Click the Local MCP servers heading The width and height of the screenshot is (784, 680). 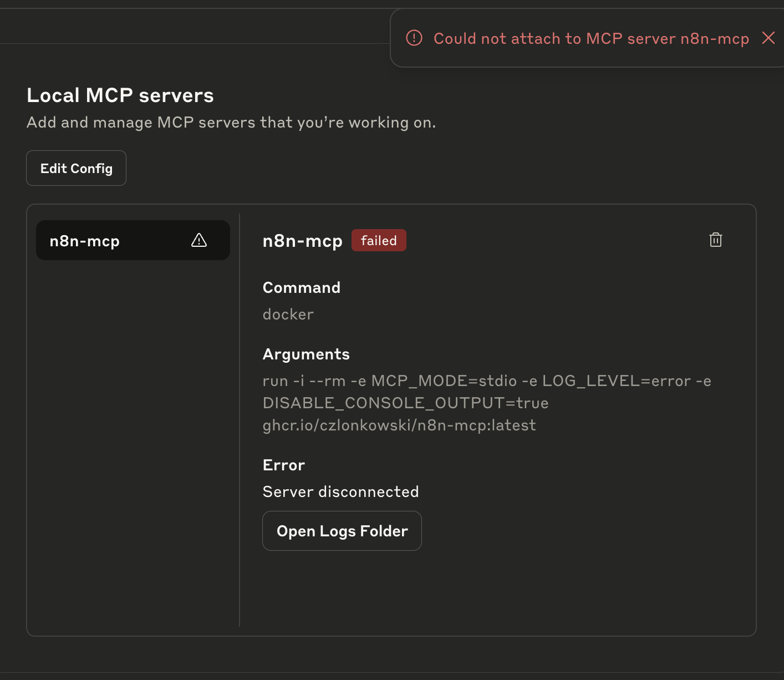(x=120, y=95)
